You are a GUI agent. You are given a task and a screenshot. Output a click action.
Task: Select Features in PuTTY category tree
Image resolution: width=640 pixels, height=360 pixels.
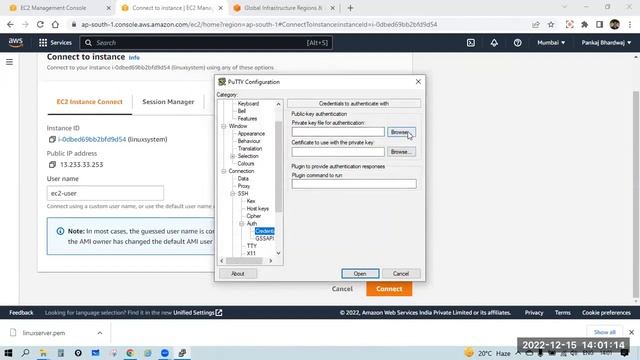point(247,118)
